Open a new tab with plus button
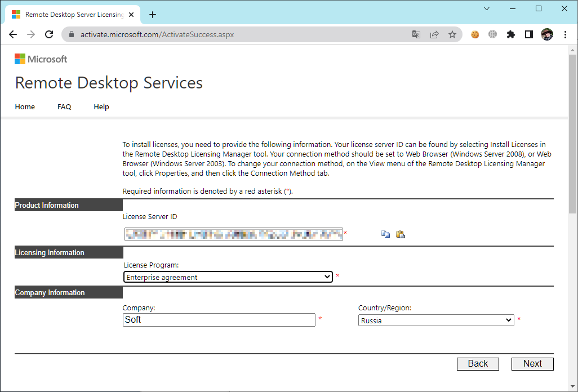The image size is (578, 392). click(153, 15)
